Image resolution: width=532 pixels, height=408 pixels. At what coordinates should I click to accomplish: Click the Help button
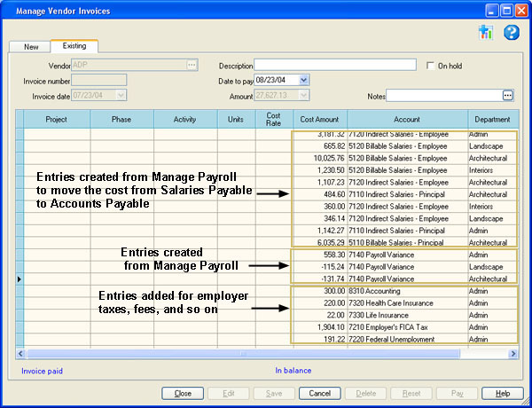click(503, 393)
